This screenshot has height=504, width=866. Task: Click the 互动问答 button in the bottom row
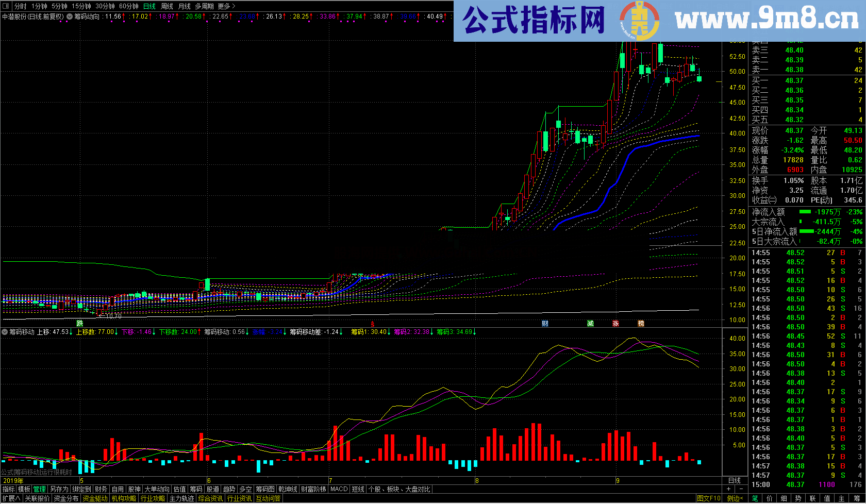coord(268,498)
